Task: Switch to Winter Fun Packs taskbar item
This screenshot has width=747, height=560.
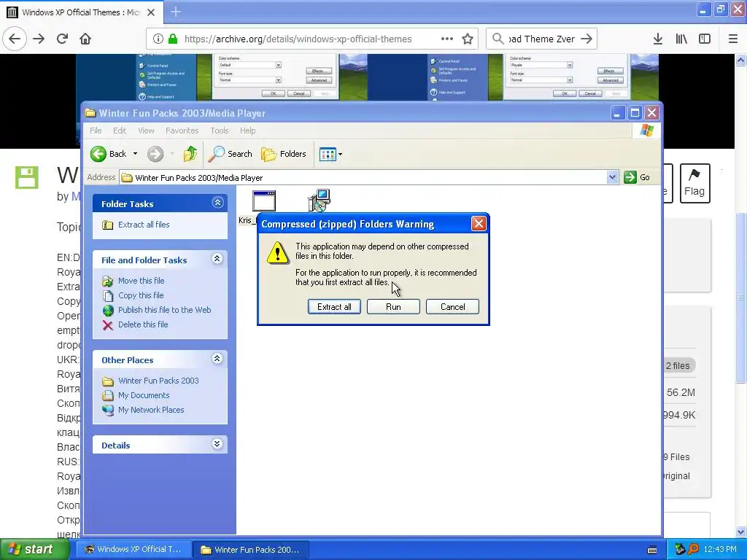Action: [x=251, y=550]
